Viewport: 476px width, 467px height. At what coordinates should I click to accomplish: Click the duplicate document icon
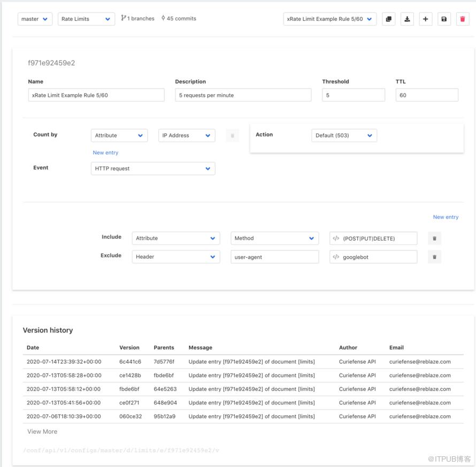(389, 19)
